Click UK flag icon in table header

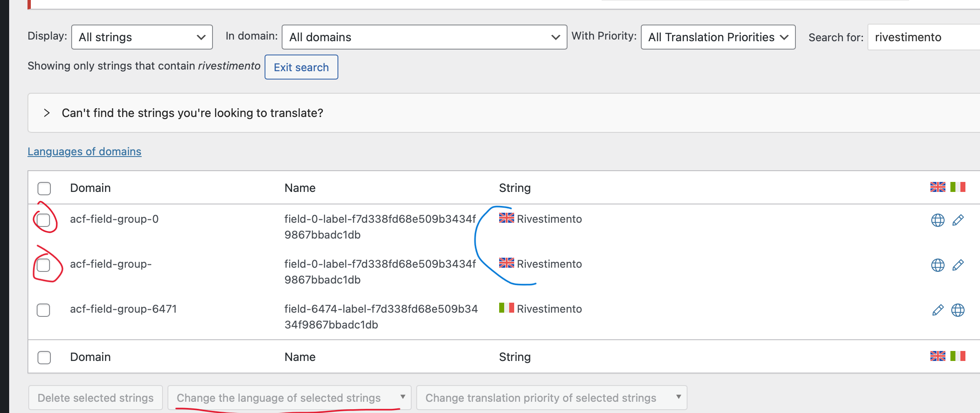pos(937,187)
